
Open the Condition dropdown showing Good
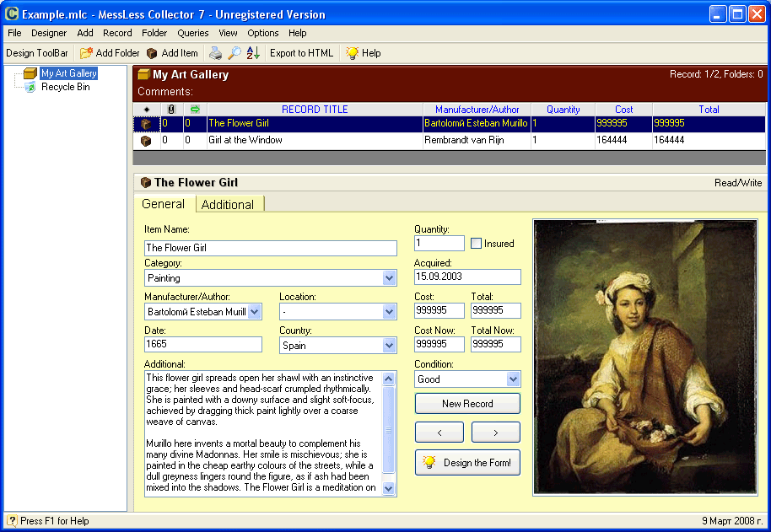514,379
